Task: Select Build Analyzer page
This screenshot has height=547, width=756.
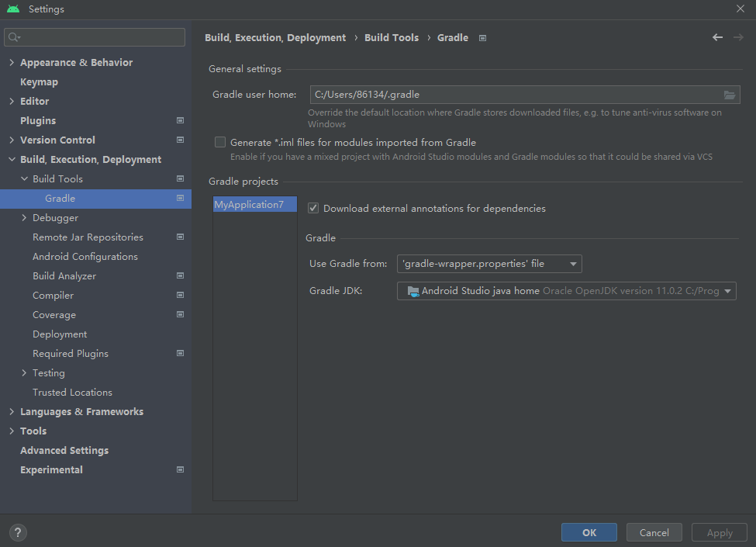Action: 64,276
